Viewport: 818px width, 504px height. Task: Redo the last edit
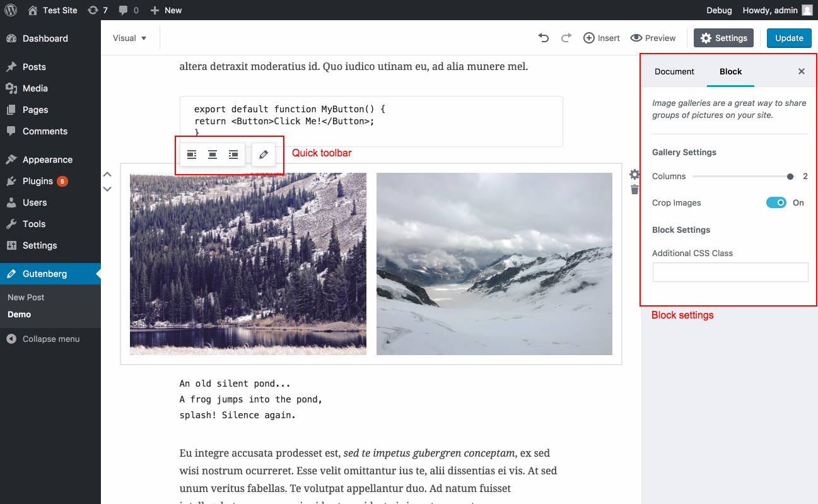566,38
